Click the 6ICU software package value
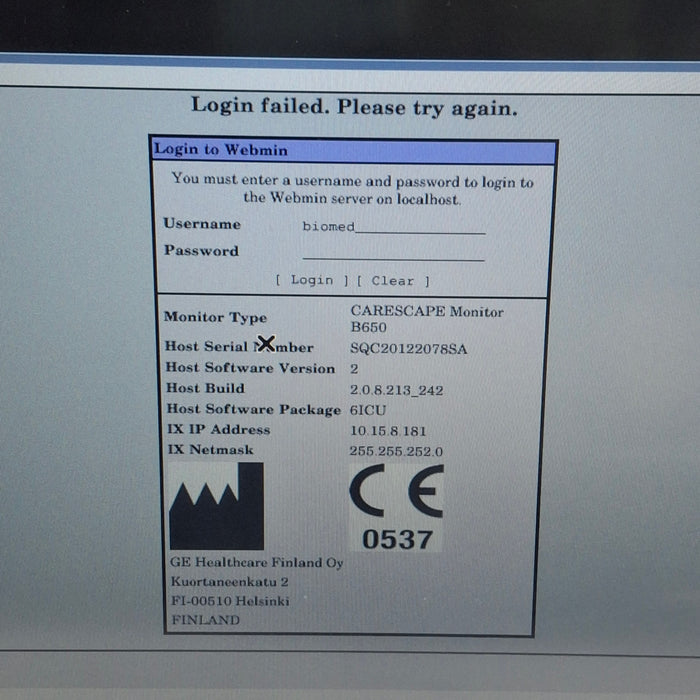 coord(369,410)
